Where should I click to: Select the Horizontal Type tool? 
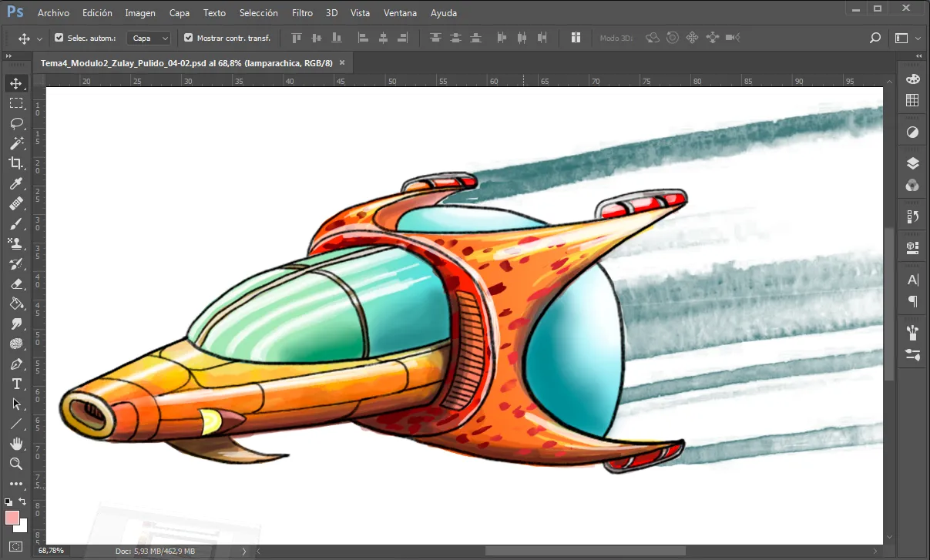click(15, 384)
